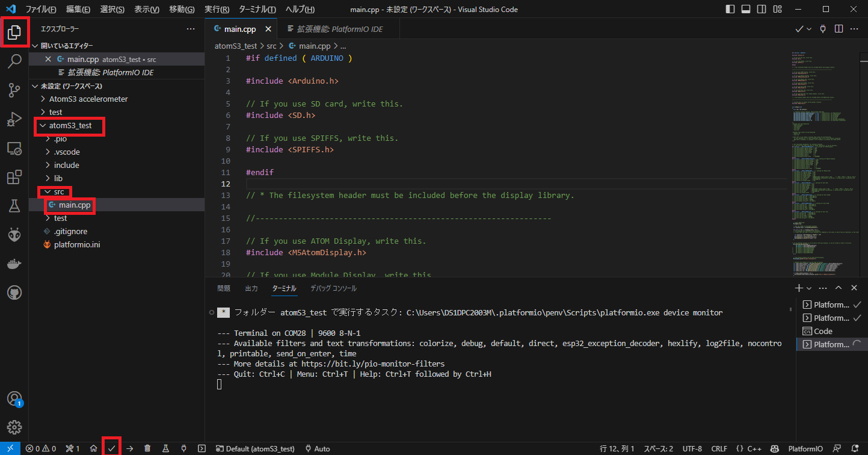Click PlatformIO Build checkmark in status bar
Screen dimensions: 868x455
click(x=111, y=448)
